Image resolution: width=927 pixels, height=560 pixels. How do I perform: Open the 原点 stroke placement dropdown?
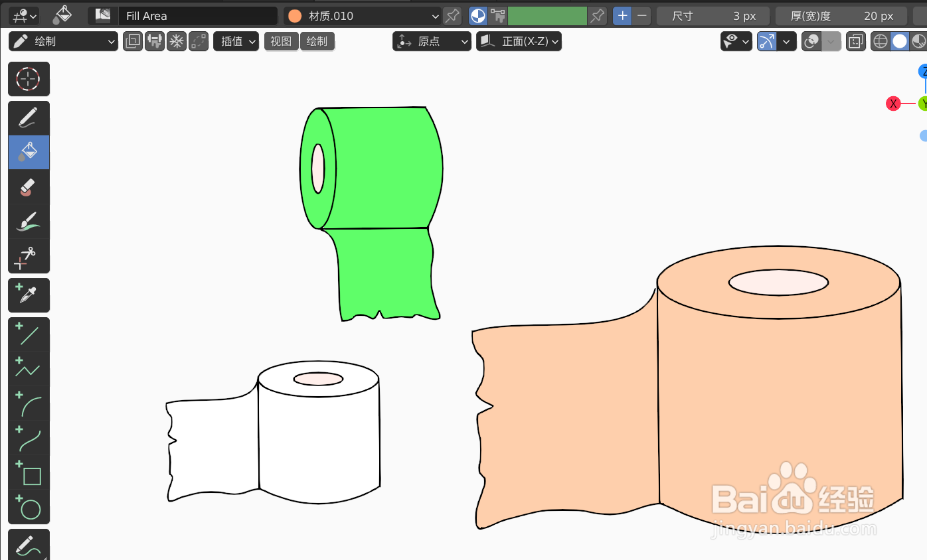coord(432,41)
